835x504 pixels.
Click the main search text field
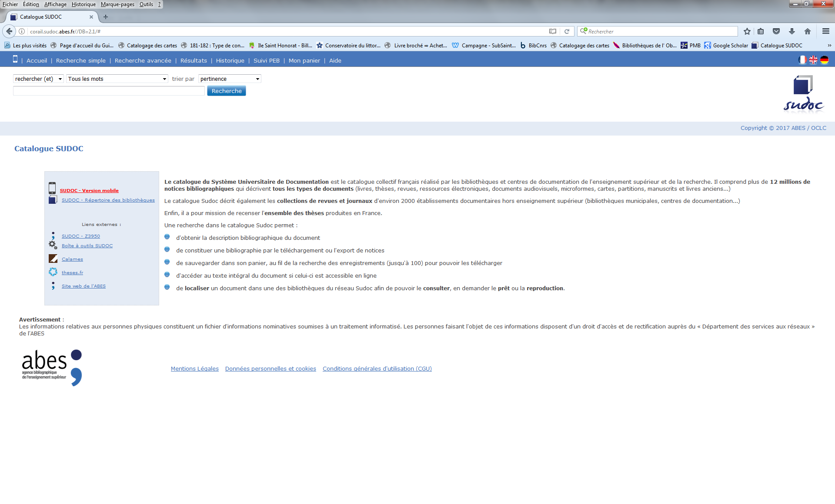point(109,91)
